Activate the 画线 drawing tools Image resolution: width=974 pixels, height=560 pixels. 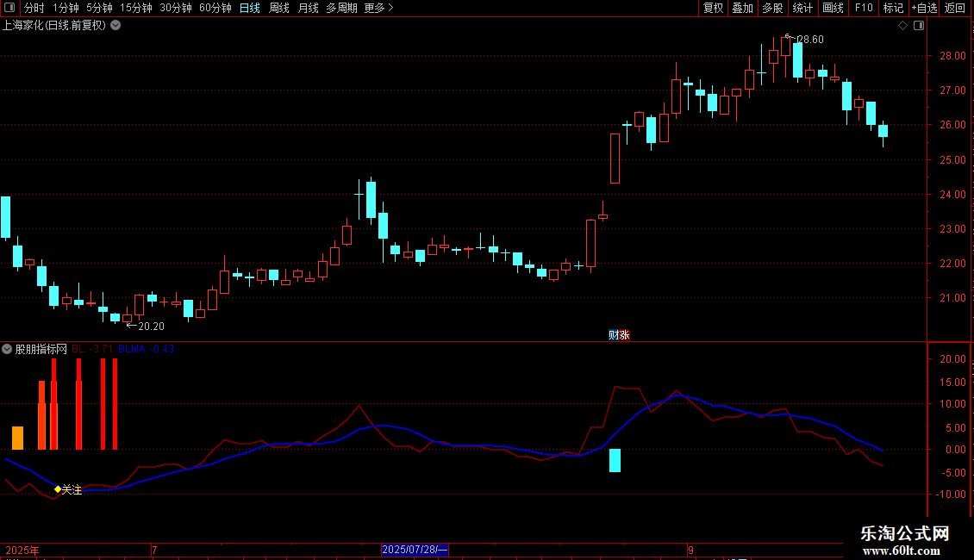click(833, 8)
